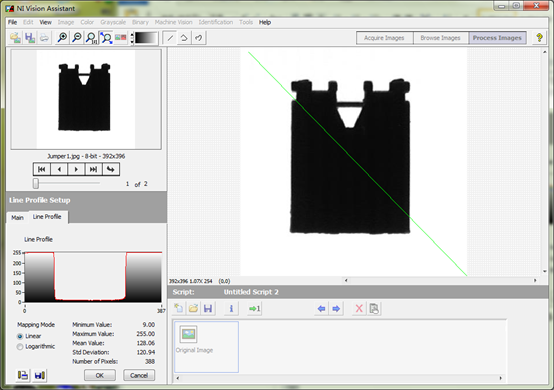Click the Zoom to Fit icon
This screenshot has height=390, width=554.
click(106, 37)
